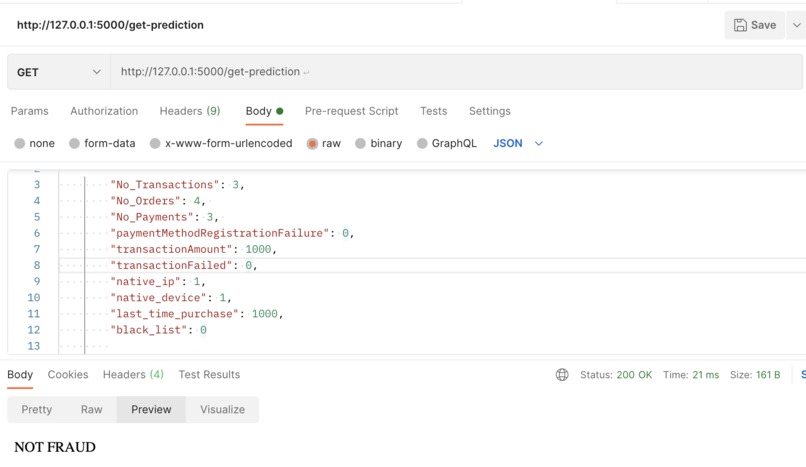Open the Tests tab

pos(433,111)
